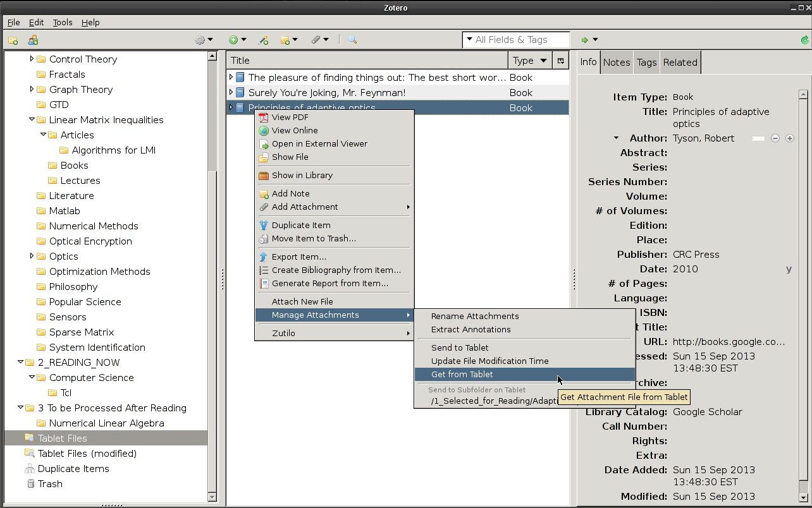Viewport: 812px width, 508px height.
Task: Open the File menu
Action: click(x=13, y=22)
